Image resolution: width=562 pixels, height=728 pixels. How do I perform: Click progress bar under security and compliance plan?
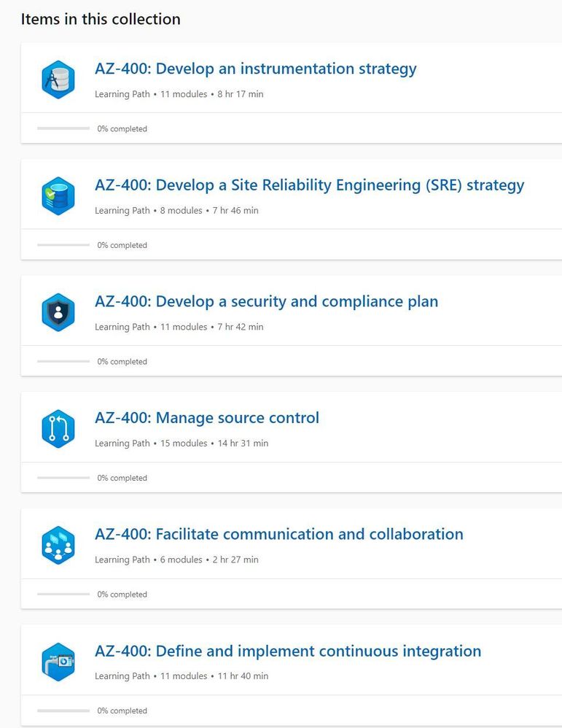point(63,361)
